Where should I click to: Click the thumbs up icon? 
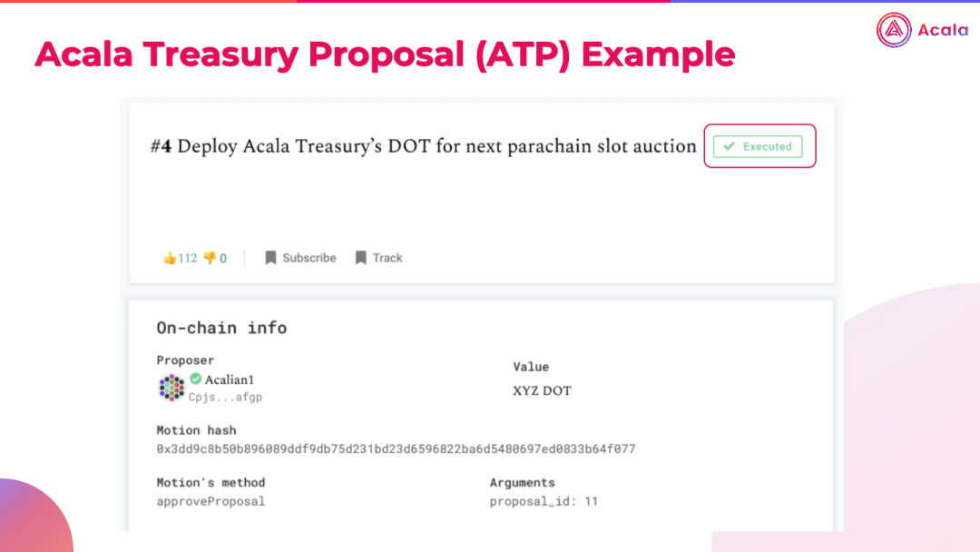point(170,258)
